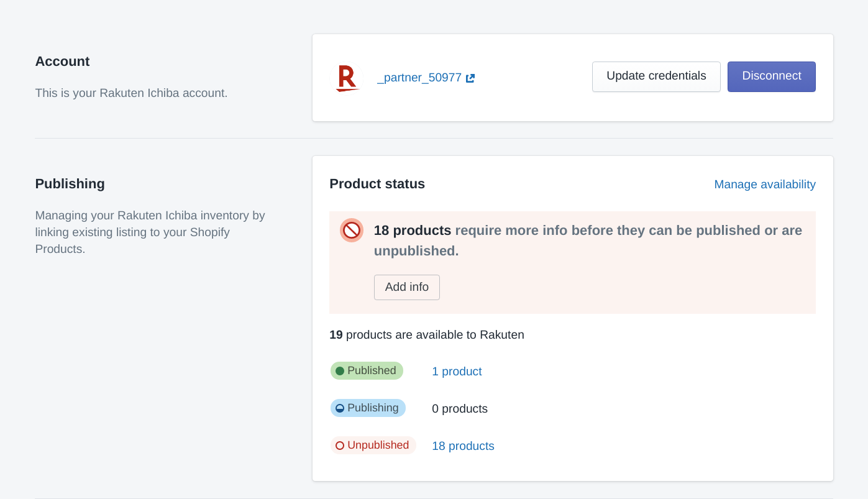Click the red prohibited icon in the warning banner
Viewport: 868px width, 499px height.
pyautogui.click(x=352, y=231)
